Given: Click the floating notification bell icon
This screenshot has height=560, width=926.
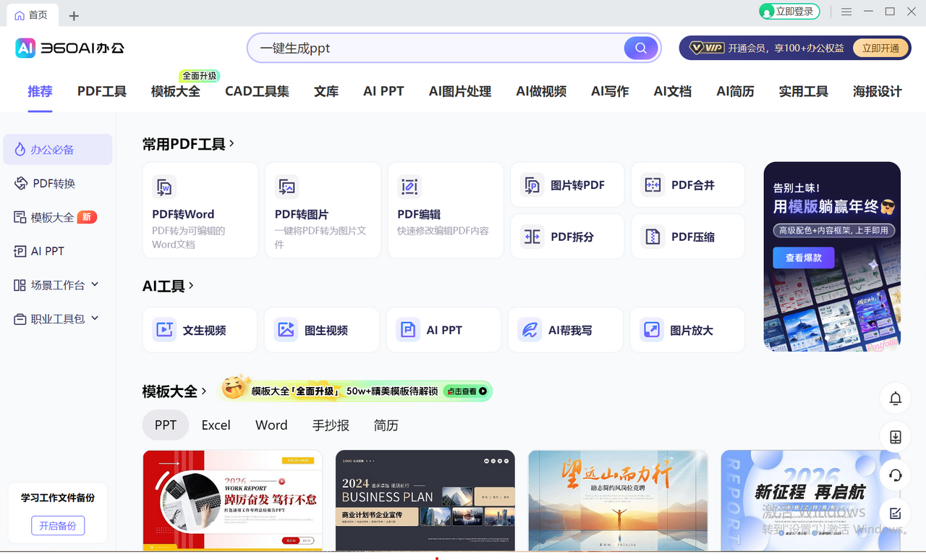Looking at the screenshot, I should click(895, 398).
